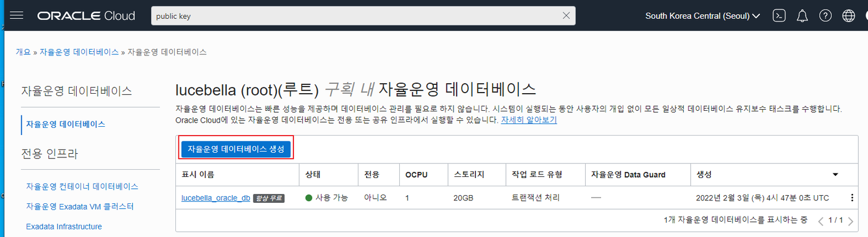Click the creation date 2022년 2월 3일 cell
This screenshot has width=868, height=237.
[x=762, y=198]
